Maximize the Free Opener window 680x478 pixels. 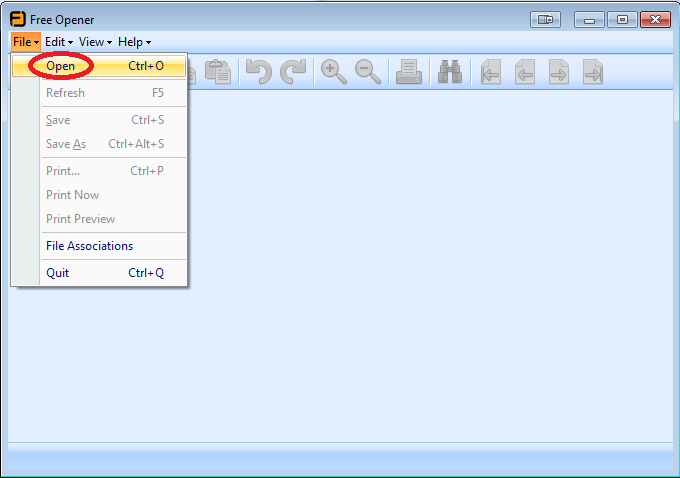point(622,20)
